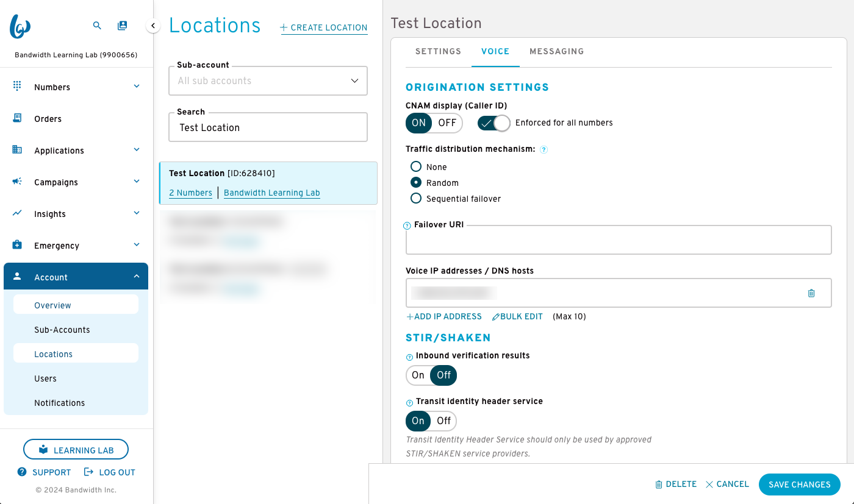Select None traffic distribution radio
Screen dimensions: 854x504
coord(416,166)
